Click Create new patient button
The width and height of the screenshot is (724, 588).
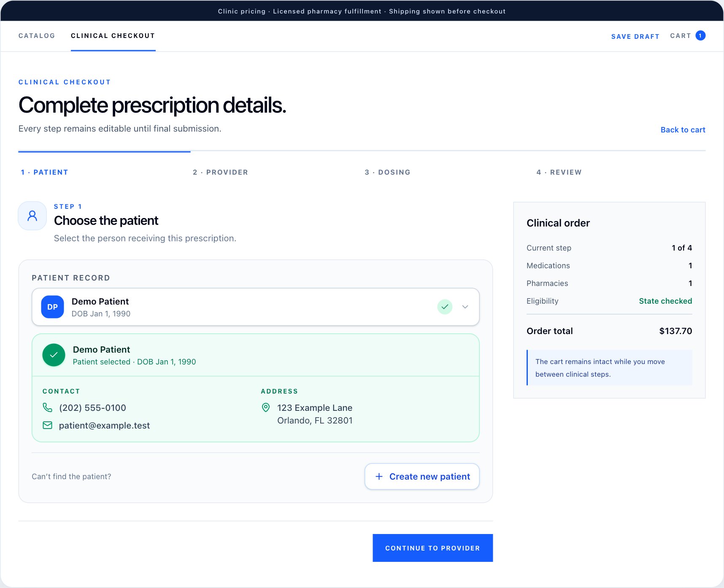click(422, 477)
